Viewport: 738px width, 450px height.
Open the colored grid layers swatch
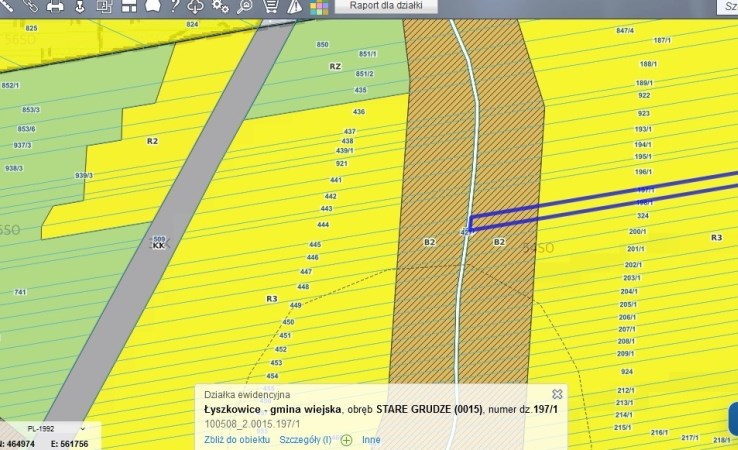pyautogui.click(x=319, y=8)
